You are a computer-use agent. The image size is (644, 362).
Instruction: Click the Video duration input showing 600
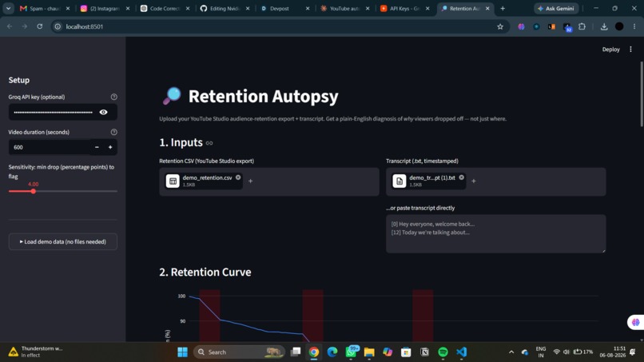click(x=50, y=147)
